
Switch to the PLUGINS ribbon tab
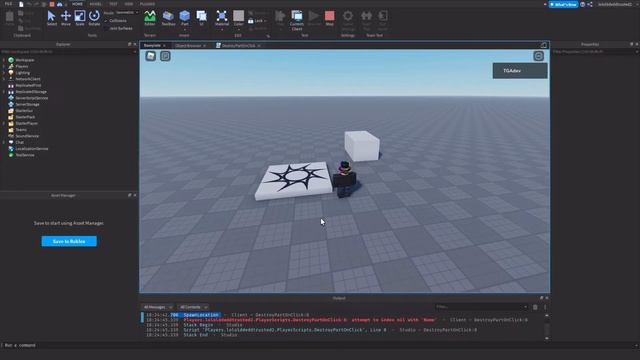click(x=147, y=4)
